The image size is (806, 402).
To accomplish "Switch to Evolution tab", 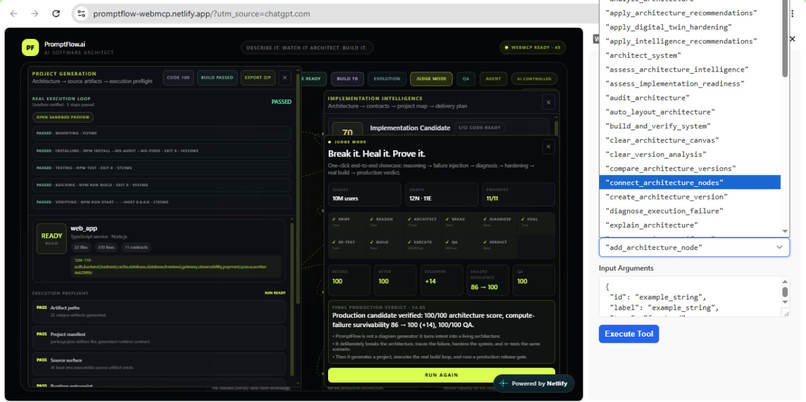I will tap(387, 79).
